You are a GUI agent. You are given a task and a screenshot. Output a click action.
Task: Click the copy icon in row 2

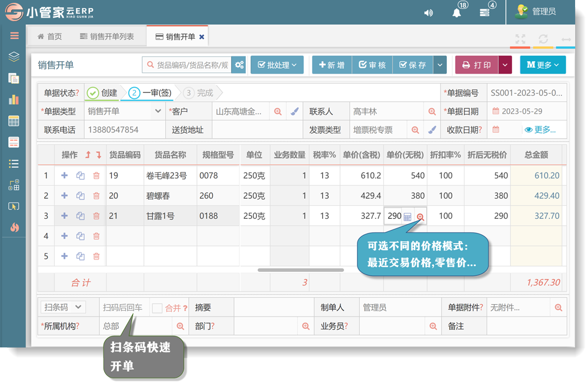(x=81, y=196)
